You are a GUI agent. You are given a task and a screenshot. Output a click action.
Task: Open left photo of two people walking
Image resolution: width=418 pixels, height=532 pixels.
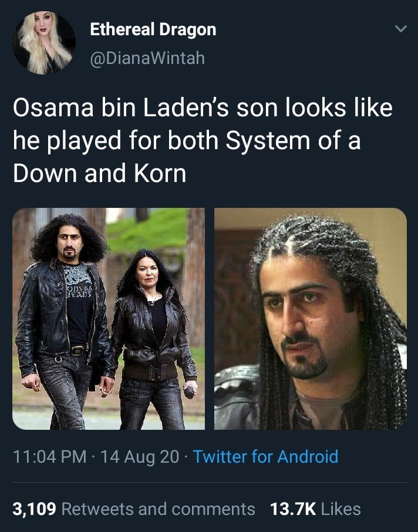(x=109, y=319)
